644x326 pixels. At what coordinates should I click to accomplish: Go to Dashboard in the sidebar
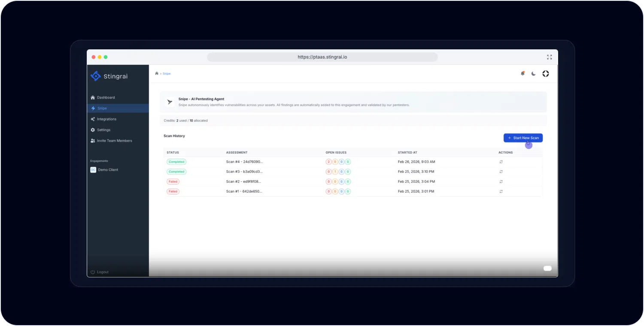(x=106, y=97)
